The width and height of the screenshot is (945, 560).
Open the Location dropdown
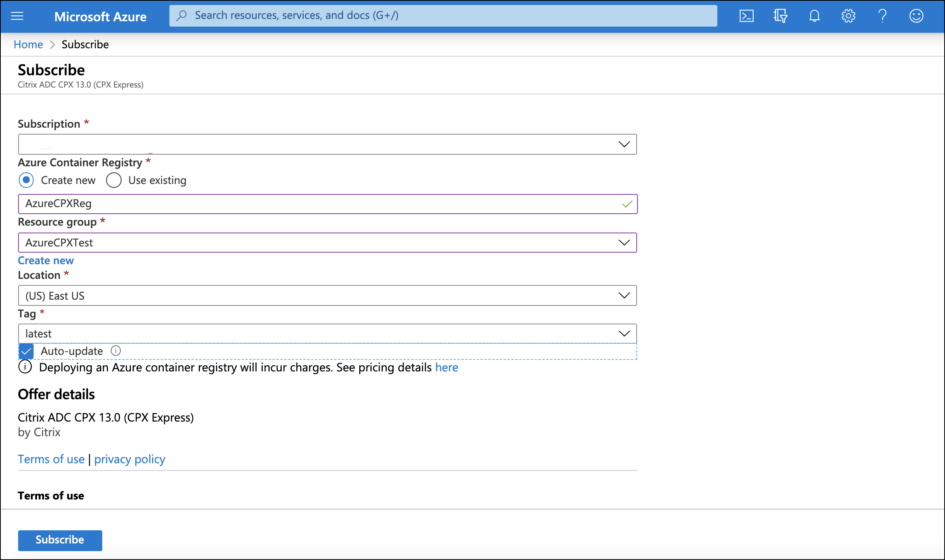(327, 295)
